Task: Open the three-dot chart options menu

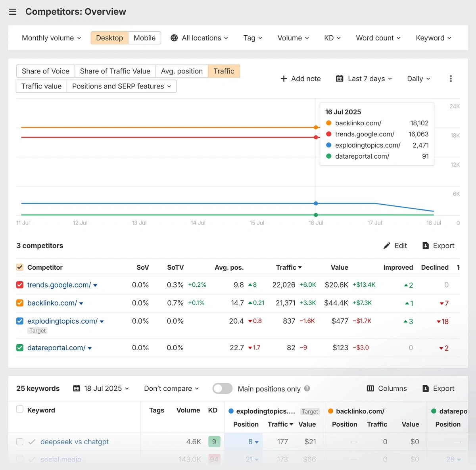Action: 451,79
